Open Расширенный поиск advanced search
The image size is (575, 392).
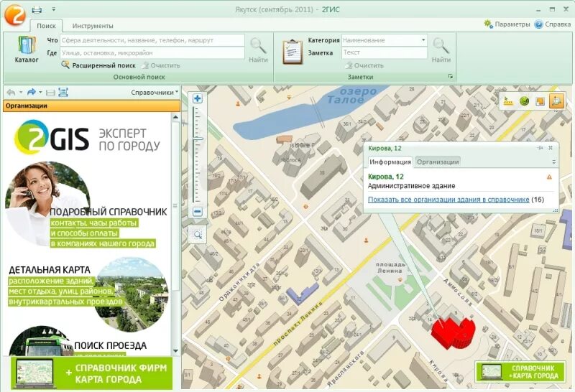98,65
